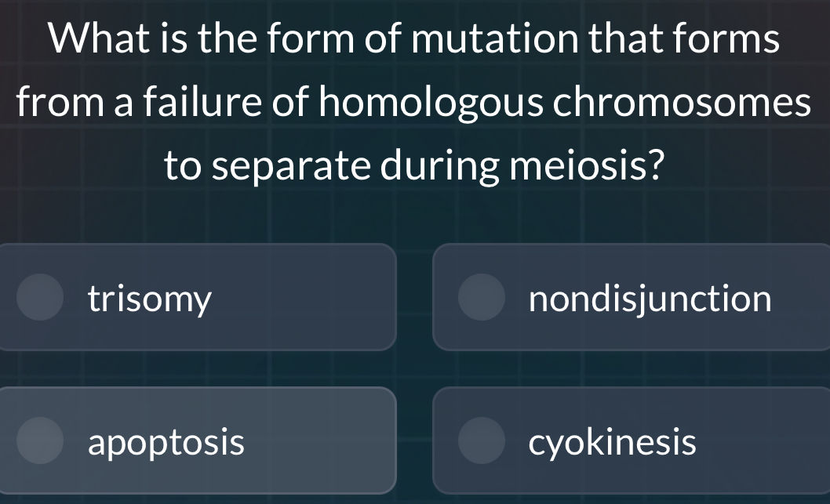Select the bottom-left answer card
830x504 pixels.
[x=196, y=441]
